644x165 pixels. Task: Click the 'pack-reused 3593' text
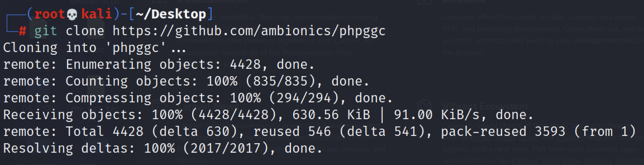503,132
